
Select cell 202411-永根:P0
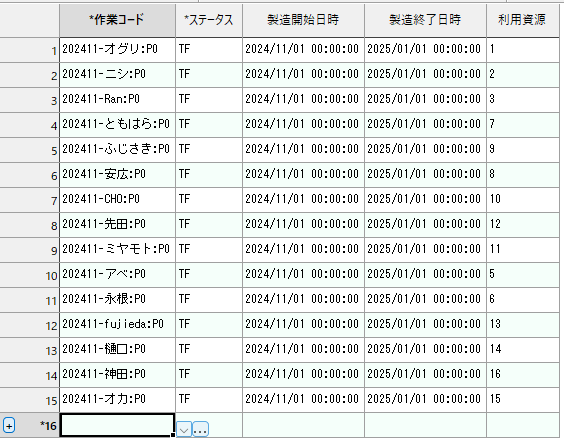click(117, 300)
